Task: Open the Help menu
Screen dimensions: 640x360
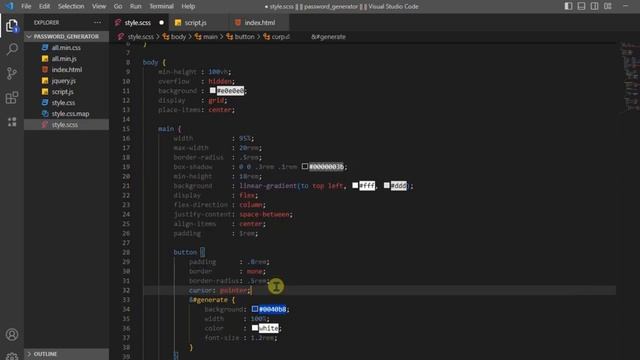Action: click(188, 6)
